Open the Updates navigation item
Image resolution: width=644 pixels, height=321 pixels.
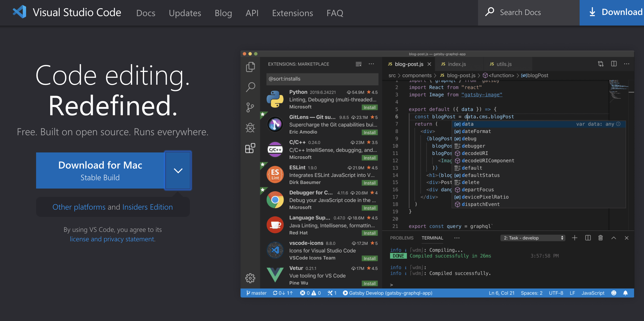pos(185,13)
